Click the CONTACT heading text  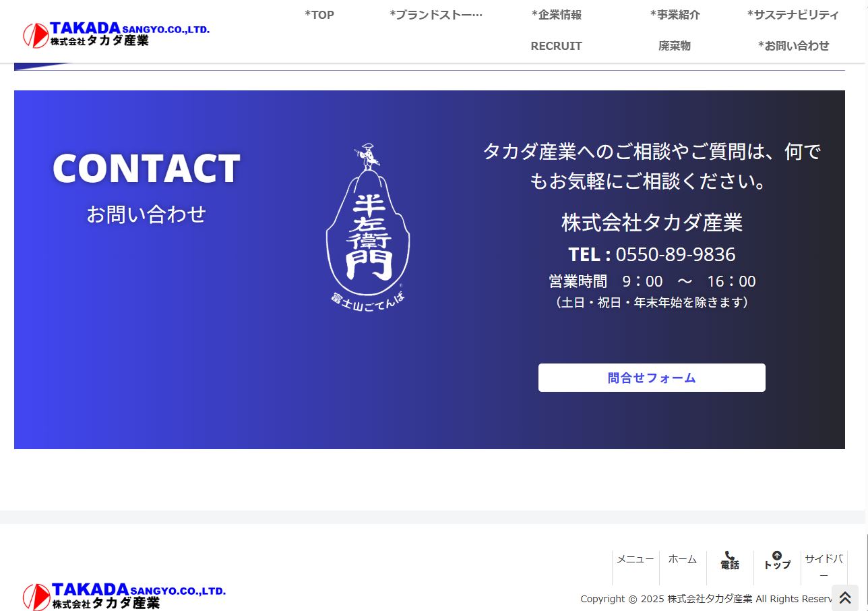pos(146,169)
